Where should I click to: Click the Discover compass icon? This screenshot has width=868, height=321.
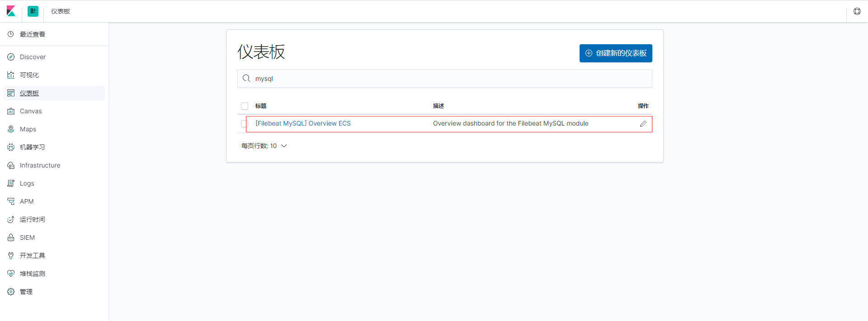(11, 57)
